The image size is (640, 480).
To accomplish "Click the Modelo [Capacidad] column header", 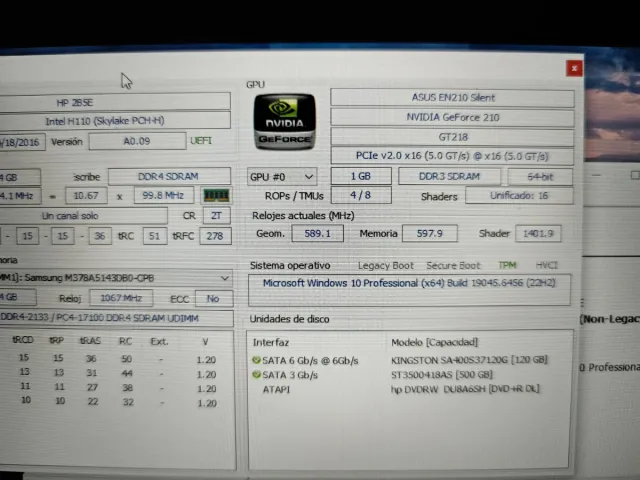I will pyautogui.click(x=434, y=342).
